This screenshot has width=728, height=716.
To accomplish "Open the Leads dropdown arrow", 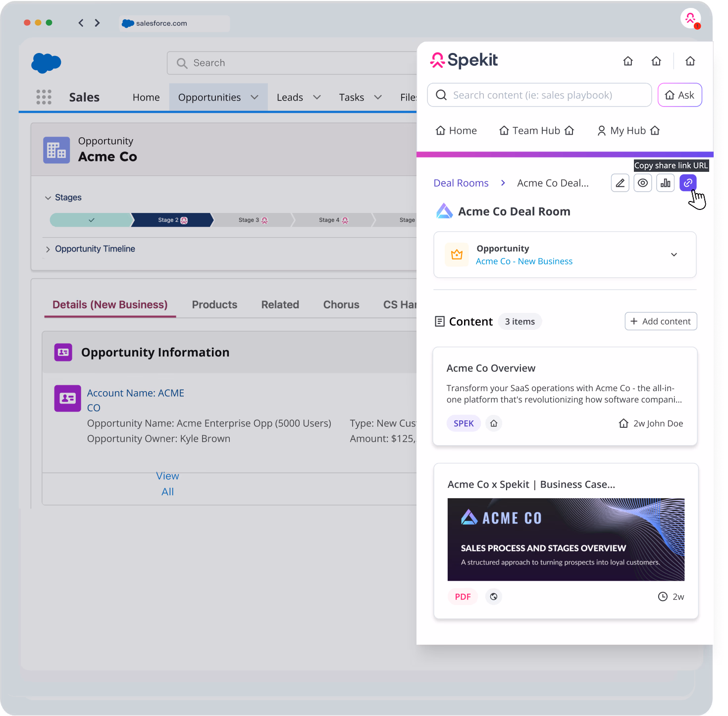I will [x=317, y=97].
